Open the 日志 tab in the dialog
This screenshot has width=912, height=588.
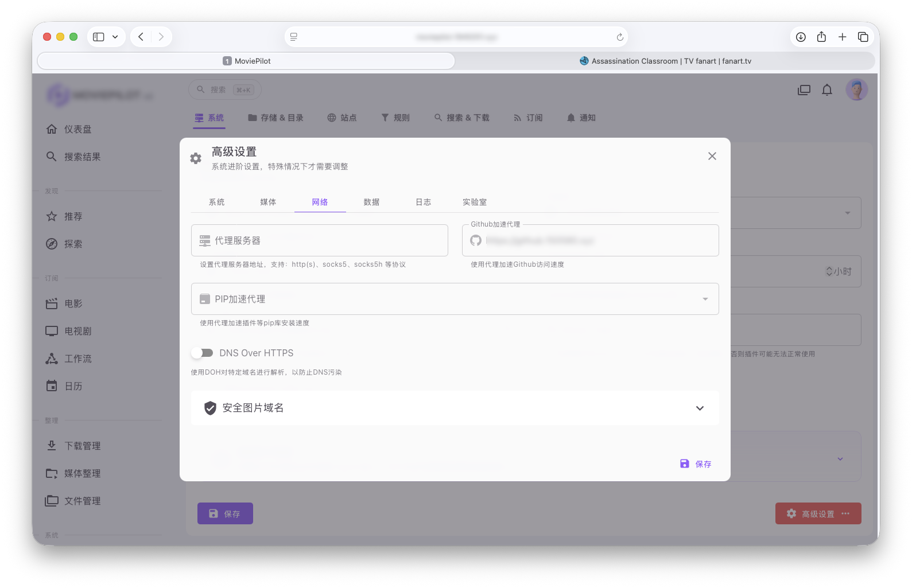[x=423, y=202]
